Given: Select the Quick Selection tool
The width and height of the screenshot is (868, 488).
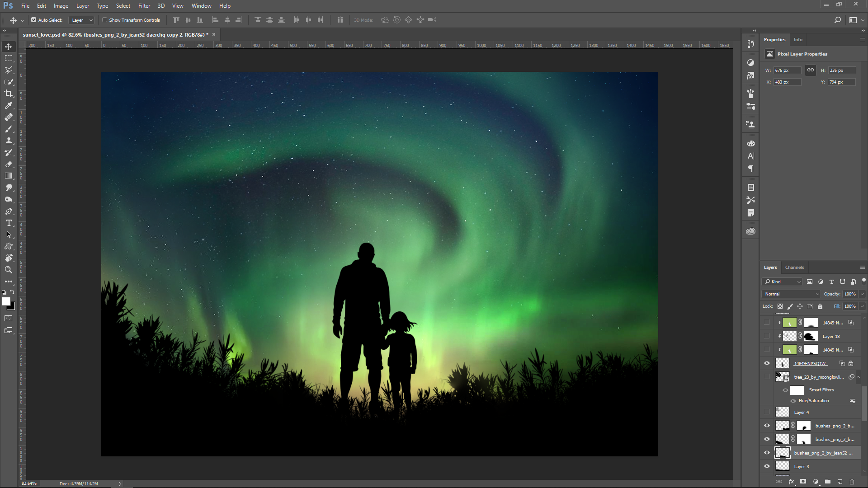Looking at the screenshot, I should pyautogui.click(x=9, y=82).
